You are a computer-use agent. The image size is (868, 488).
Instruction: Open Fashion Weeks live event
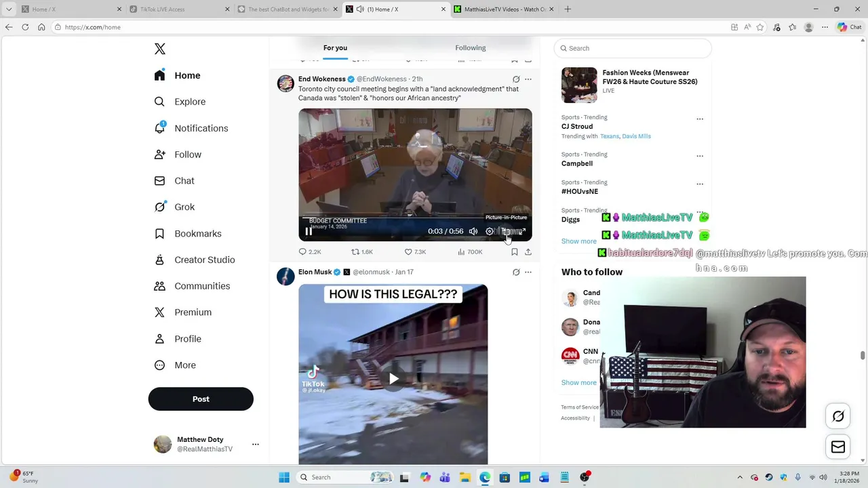[x=633, y=85]
